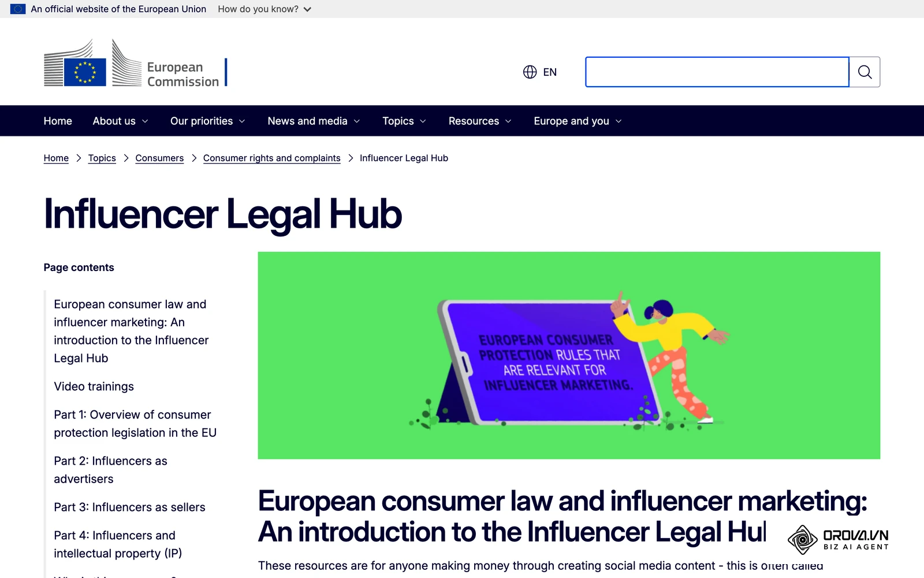
Task: Click 'Influencer Legal Hub' breadcrumb text
Action: pyautogui.click(x=404, y=158)
